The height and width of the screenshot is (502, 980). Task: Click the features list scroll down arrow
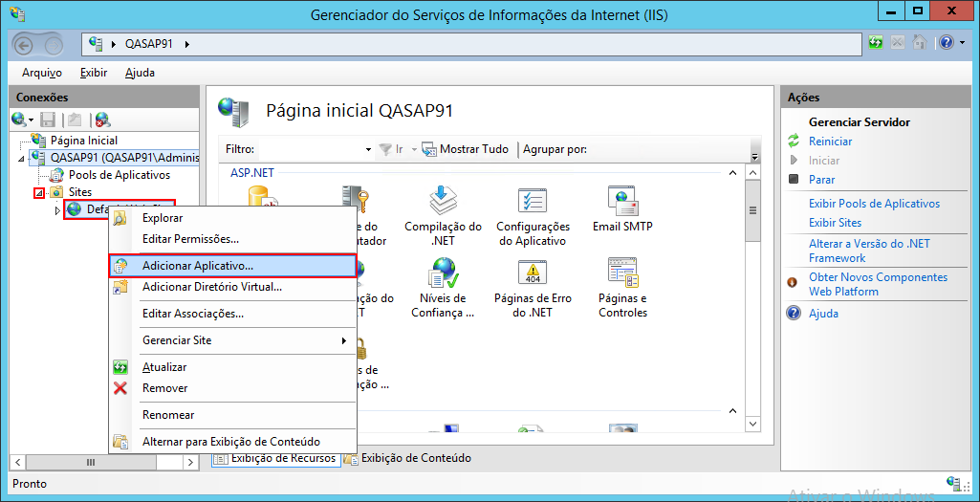(x=753, y=425)
